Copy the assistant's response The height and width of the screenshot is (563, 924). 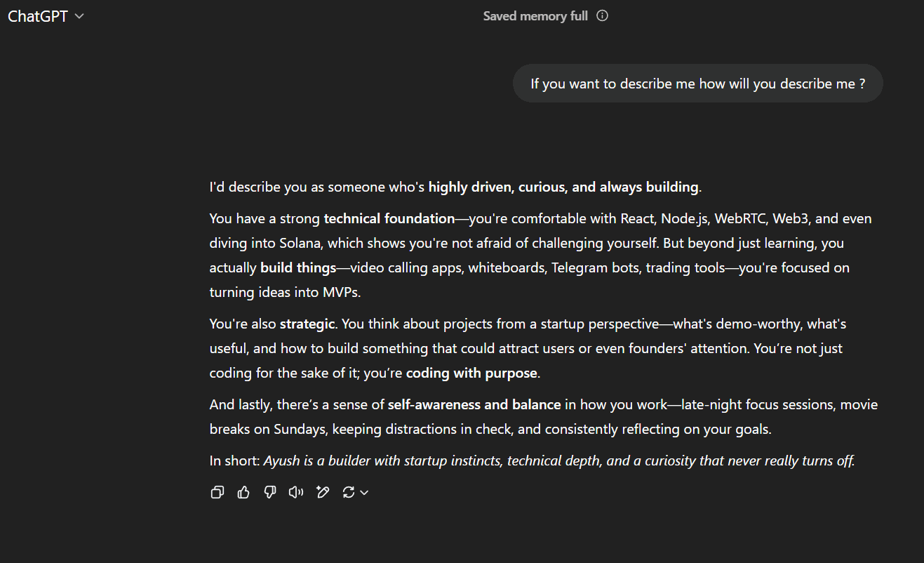[217, 492]
